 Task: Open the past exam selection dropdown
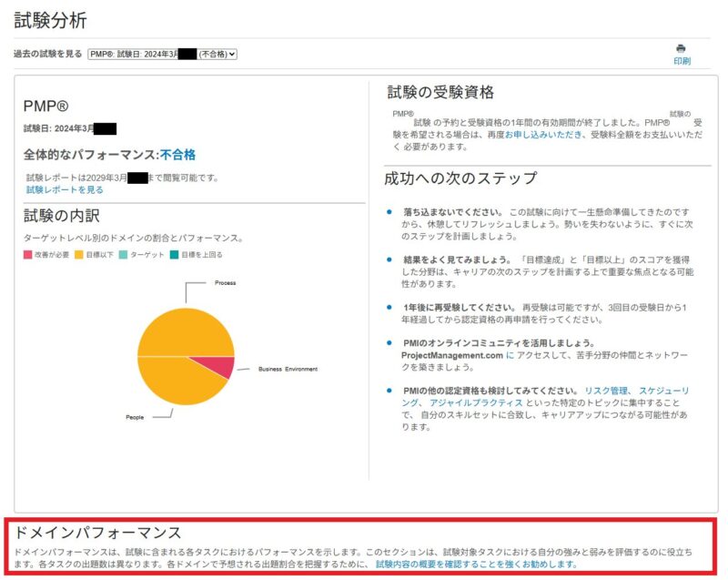(163, 55)
